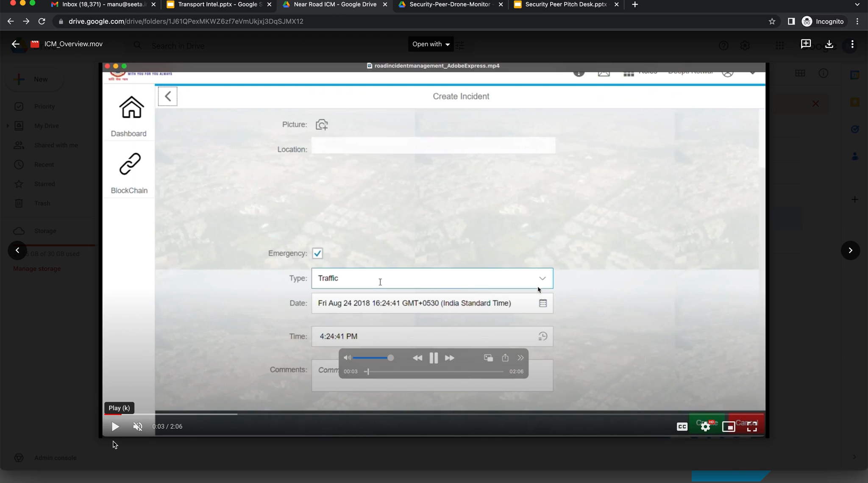The width and height of the screenshot is (868, 483).
Task: Add a comment to the file
Action: [806, 44]
